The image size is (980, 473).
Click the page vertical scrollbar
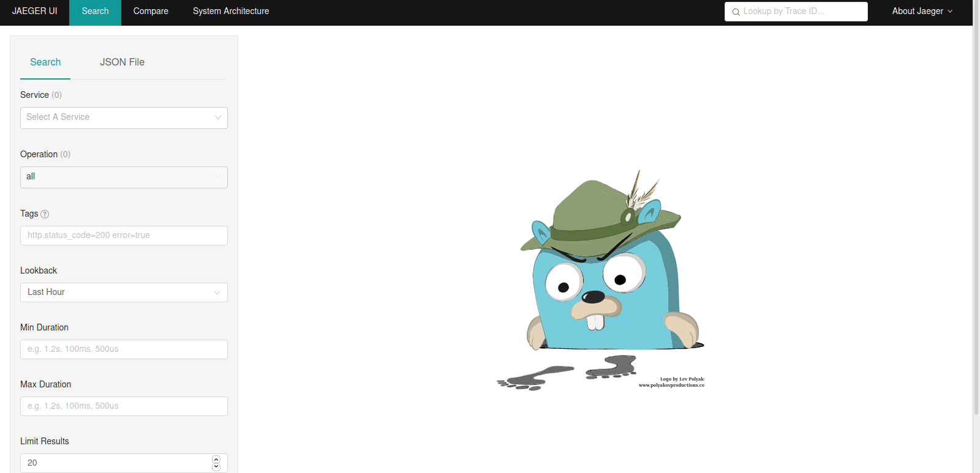pyautogui.click(x=976, y=214)
